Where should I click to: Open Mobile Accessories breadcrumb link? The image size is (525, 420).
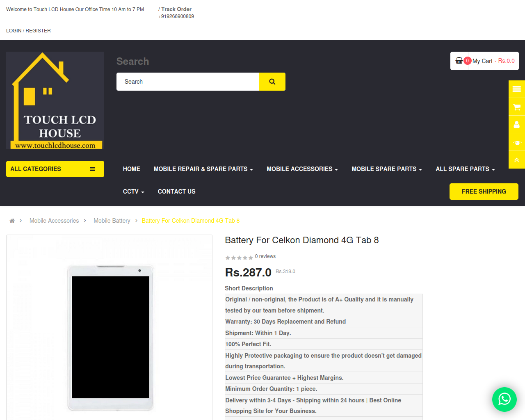54,221
